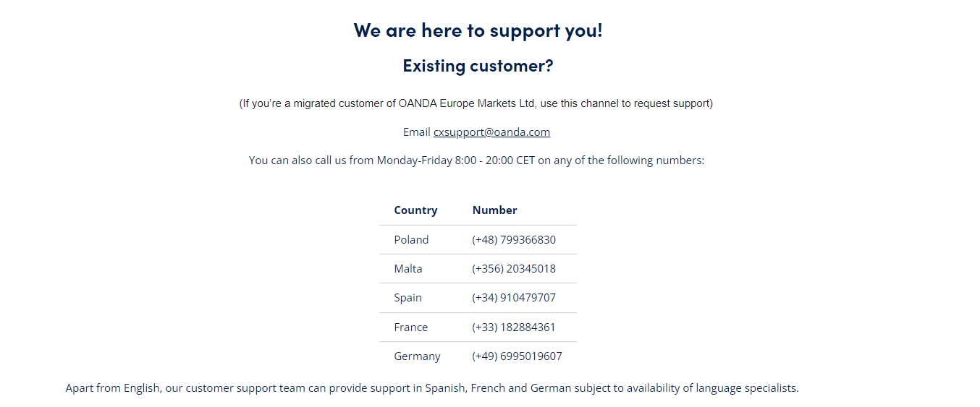Click the Malta cell in the table
Screen dimensions: 980x407
408,269
